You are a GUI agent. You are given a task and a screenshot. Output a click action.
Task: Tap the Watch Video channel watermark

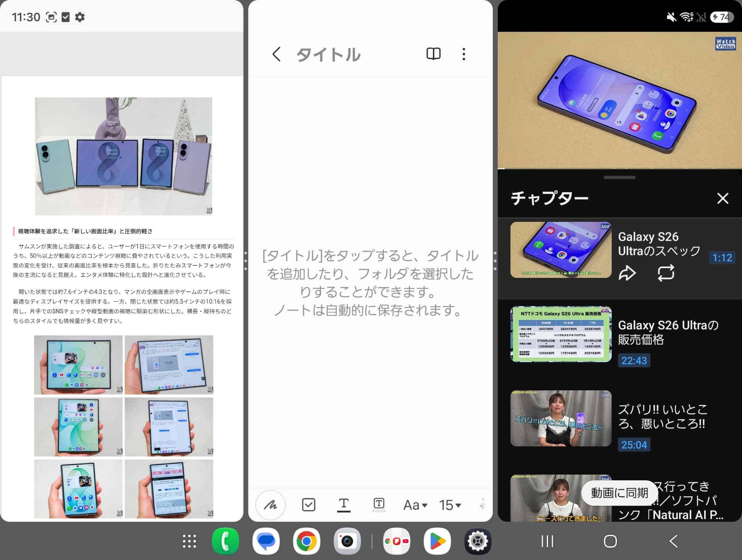click(x=725, y=44)
